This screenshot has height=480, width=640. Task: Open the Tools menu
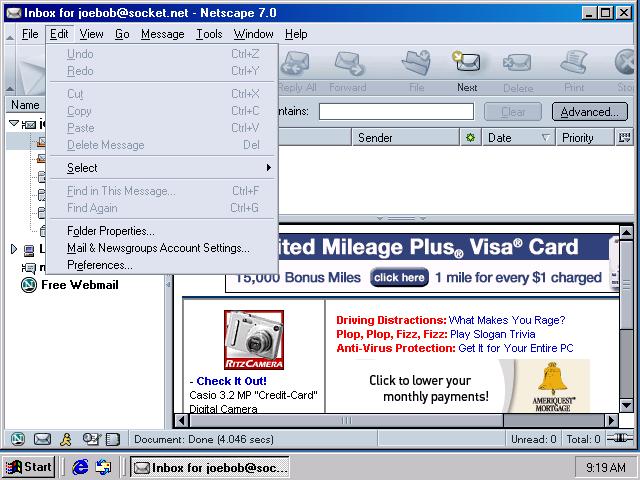pyautogui.click(x=209, y=34)
